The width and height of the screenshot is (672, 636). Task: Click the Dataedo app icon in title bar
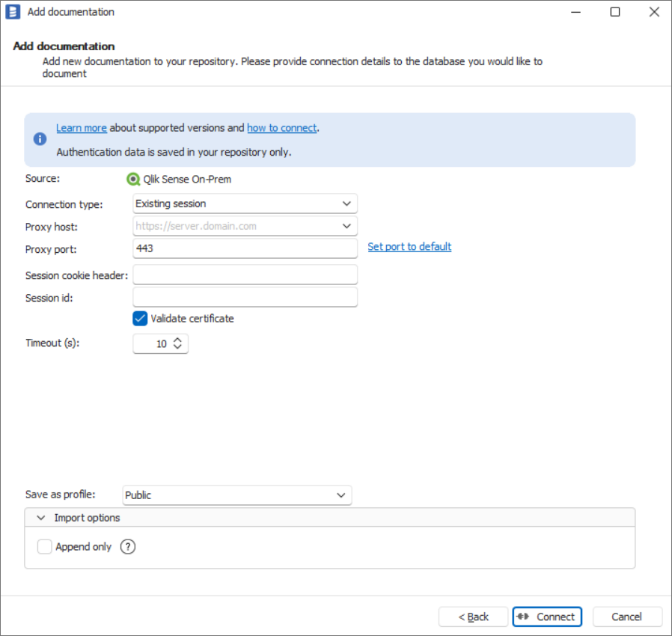(x=13, y=12)
